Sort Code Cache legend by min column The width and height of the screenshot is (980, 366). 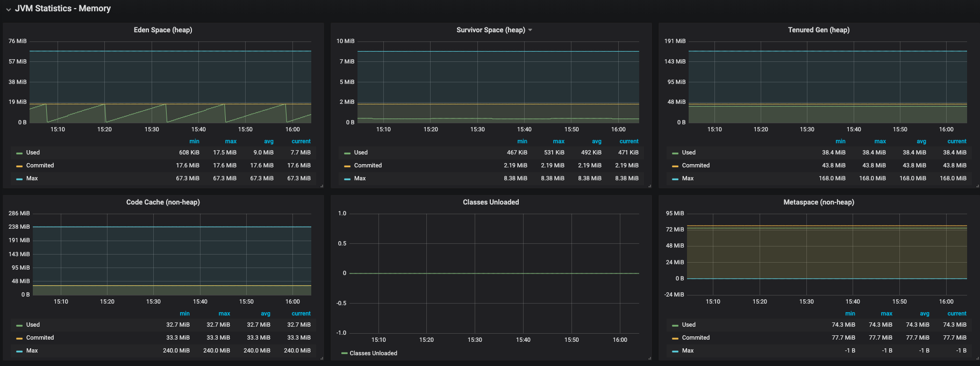[x=184, y=314]
